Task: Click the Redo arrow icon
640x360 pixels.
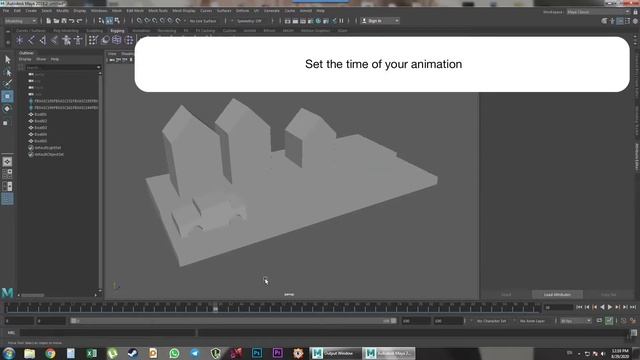Action: coord(80,21)
